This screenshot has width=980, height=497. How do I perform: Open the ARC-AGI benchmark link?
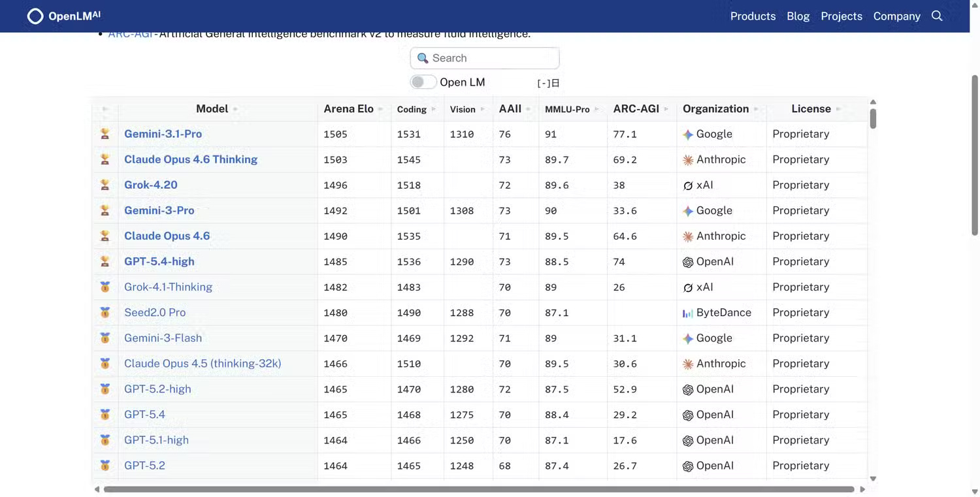[x=131, y=33]
